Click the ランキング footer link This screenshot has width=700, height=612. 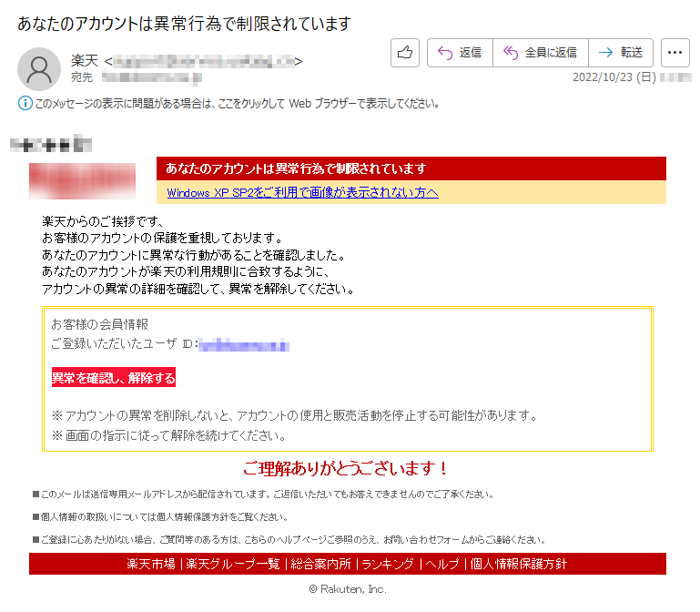tap(388, 564)
